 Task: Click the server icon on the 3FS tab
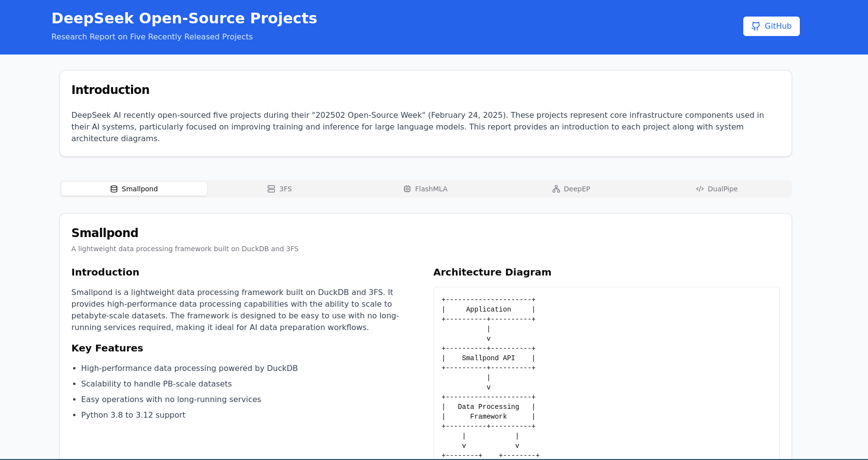pyautogui.click(x=271, y=189)
